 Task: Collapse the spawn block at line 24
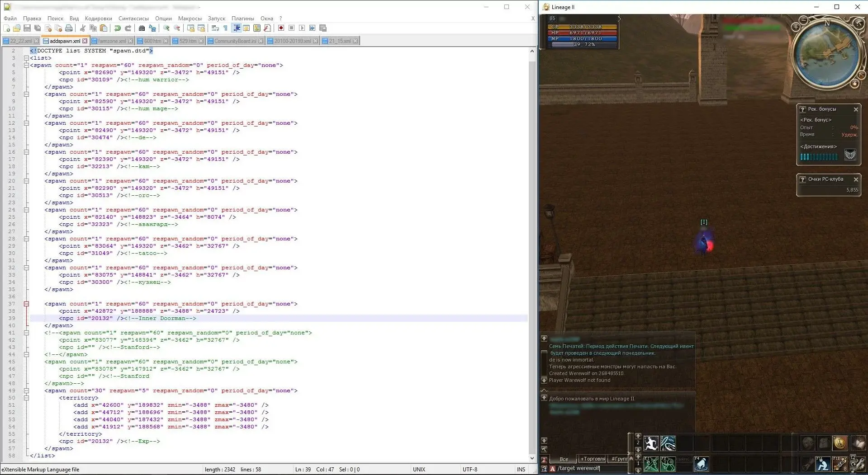pyautogui.click(x=26, y=210)
